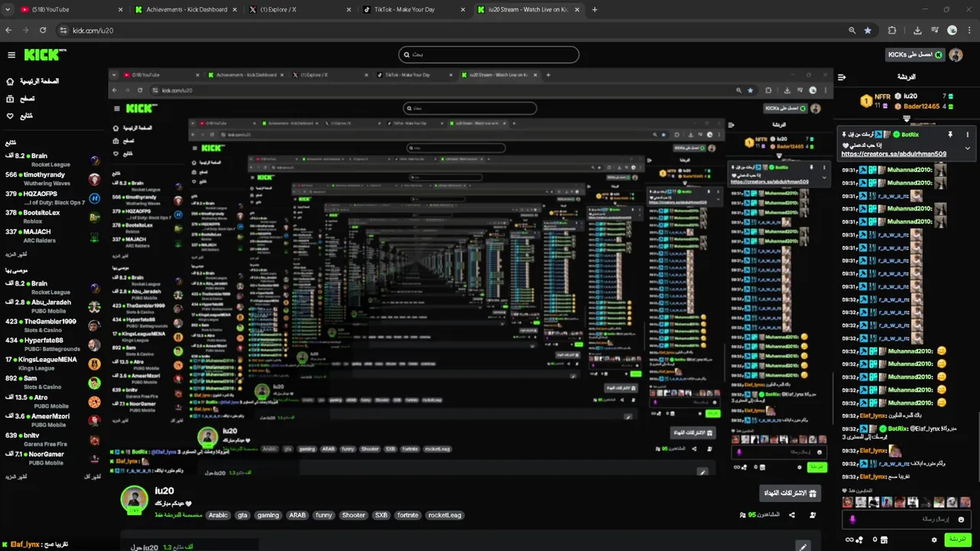Open the following heart sidebar icon
Image resolution: width=980 pixels, height=551 pixels.
[10, 116]
